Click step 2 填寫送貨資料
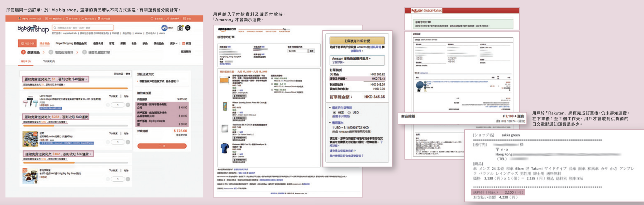The height and width of the screenshot is (205, 644). tap(61, 52)
